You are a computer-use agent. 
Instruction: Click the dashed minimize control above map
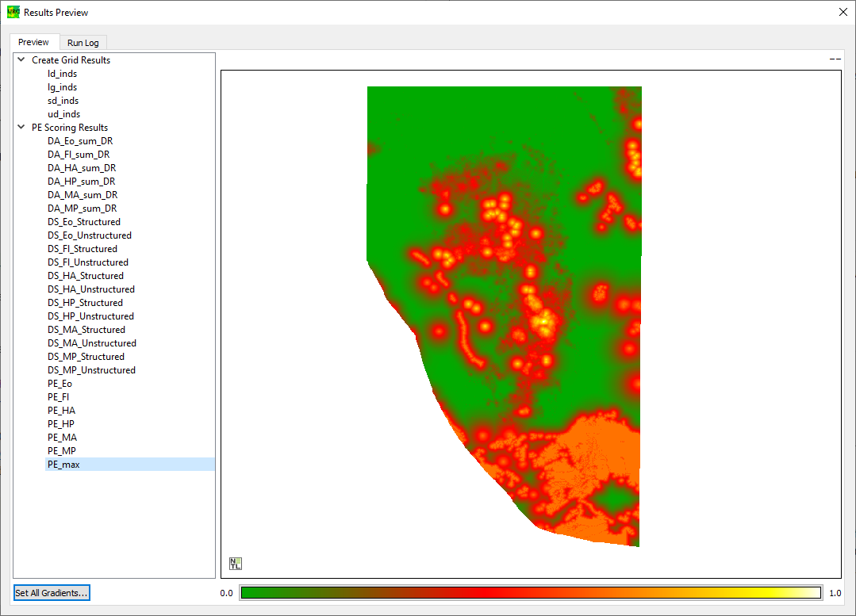[835, 59]
